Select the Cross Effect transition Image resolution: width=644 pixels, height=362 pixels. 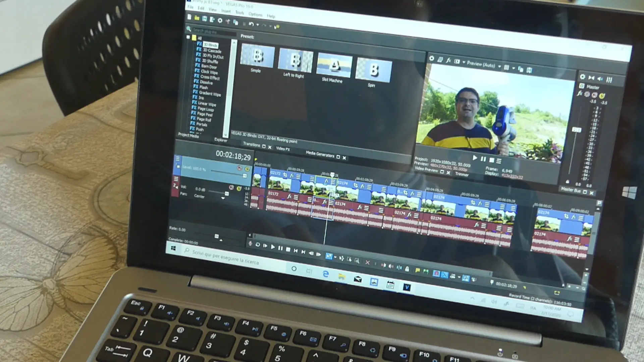[210, 77]
